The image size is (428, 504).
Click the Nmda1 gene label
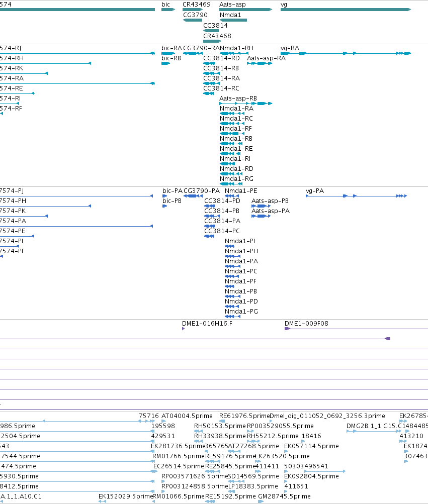[230, 15]
